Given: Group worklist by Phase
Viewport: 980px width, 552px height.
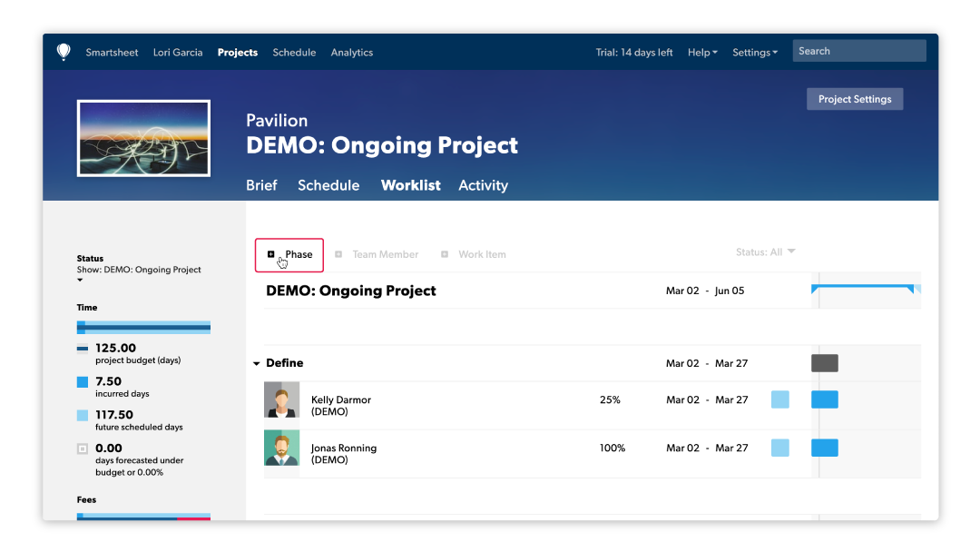Looking at the screenshot, I should (x=299, y=254).
